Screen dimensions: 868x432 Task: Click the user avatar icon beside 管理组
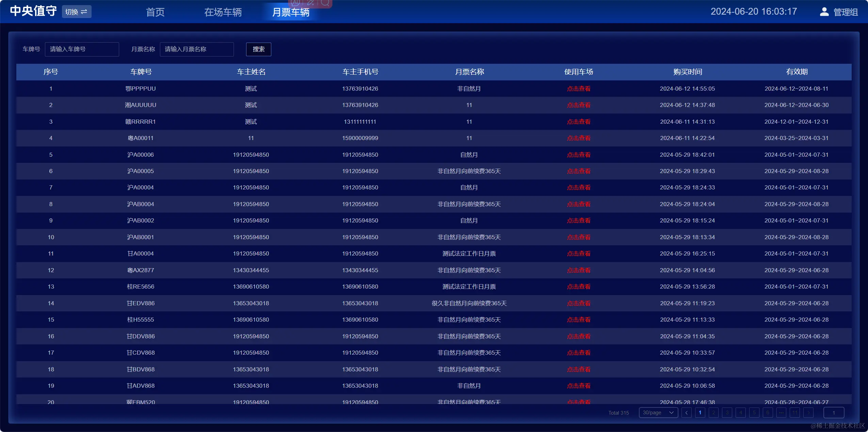point(824,12)
